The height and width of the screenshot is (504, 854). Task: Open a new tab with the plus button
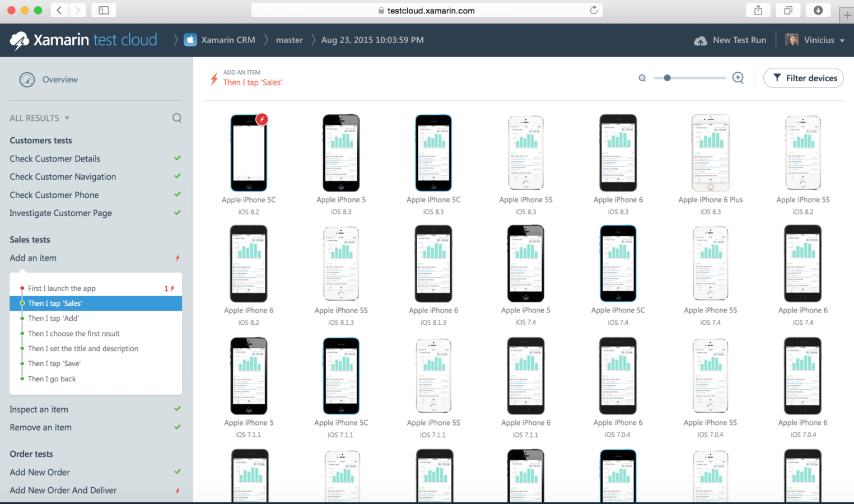click(847, 16)
